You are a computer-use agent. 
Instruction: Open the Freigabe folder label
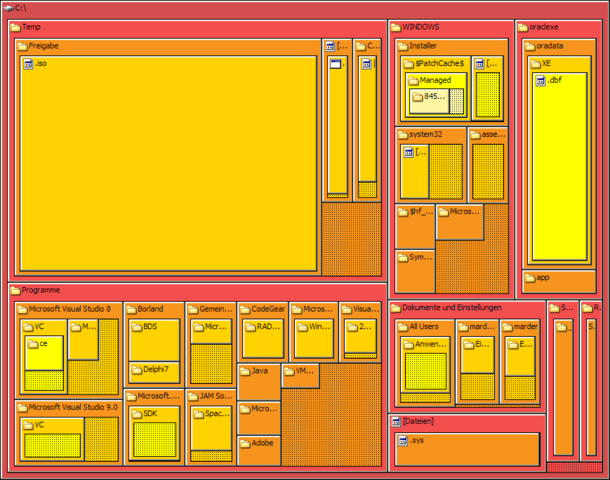[x=44, y=46]
